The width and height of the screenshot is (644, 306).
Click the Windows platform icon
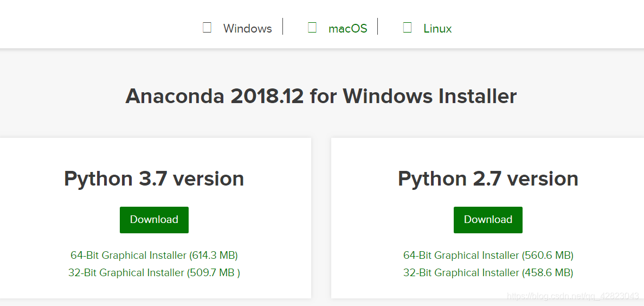[207, 28]
